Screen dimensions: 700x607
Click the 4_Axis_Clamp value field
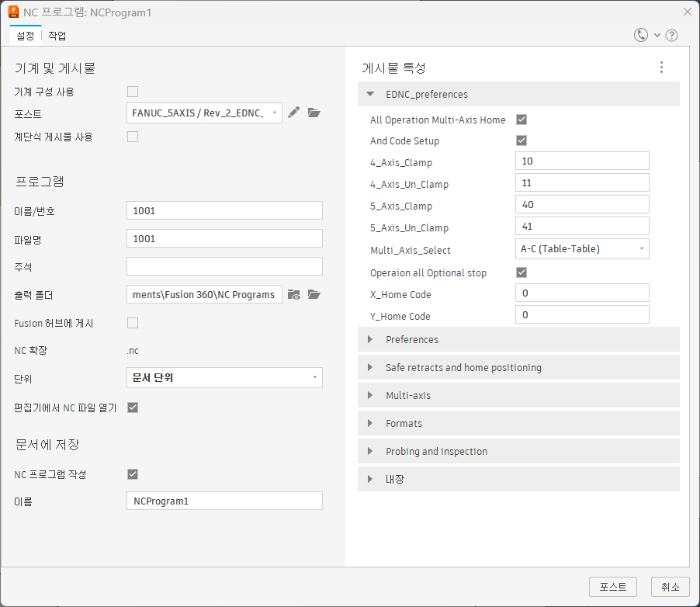(x=582, y=161)
